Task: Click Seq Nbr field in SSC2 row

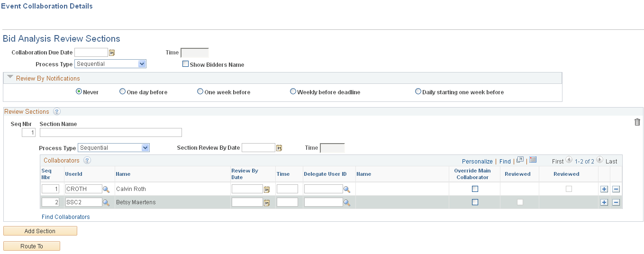Action: (51, 202)
